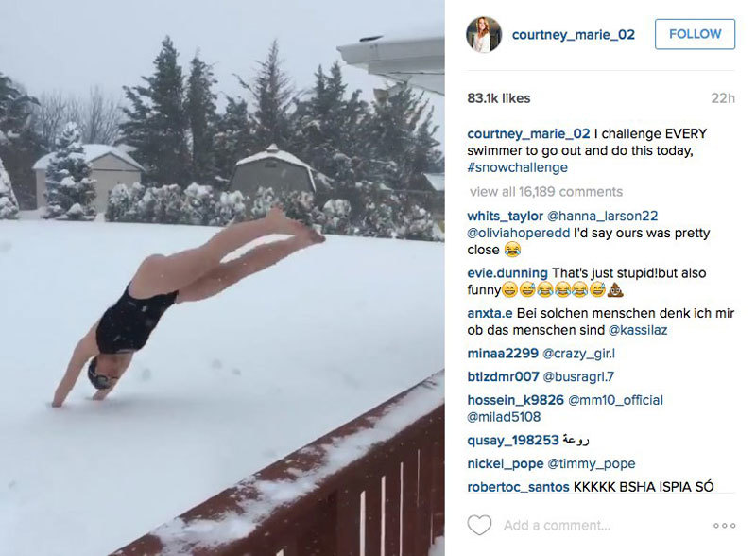Open nickel_pope commenter profile
Screen dimensions: 756x556
click(x=506, y=464)
